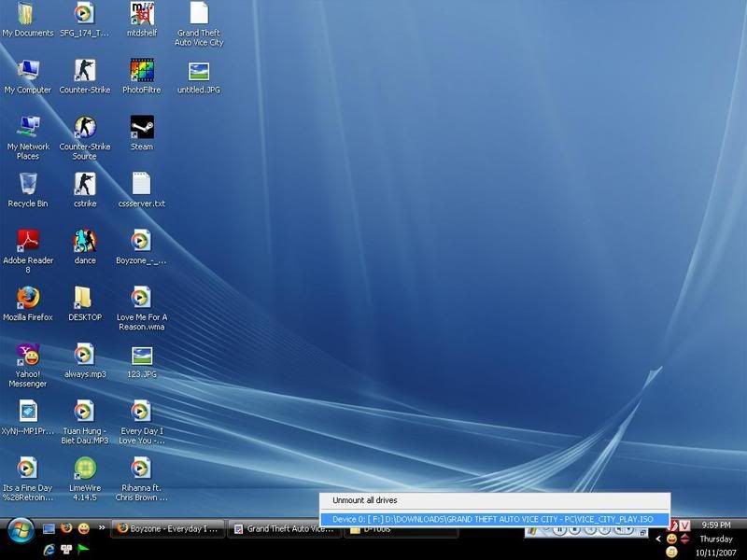Select the cstrike shortcut icon
747x560 pixels.
(84, 190)
